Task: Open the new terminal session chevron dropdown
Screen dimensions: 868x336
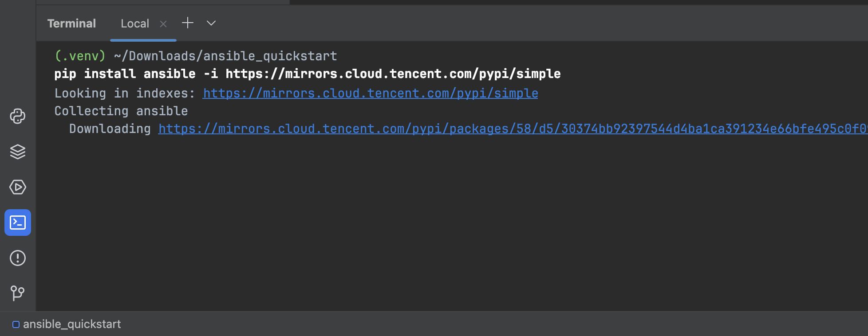Action: [x=211, y=23]
